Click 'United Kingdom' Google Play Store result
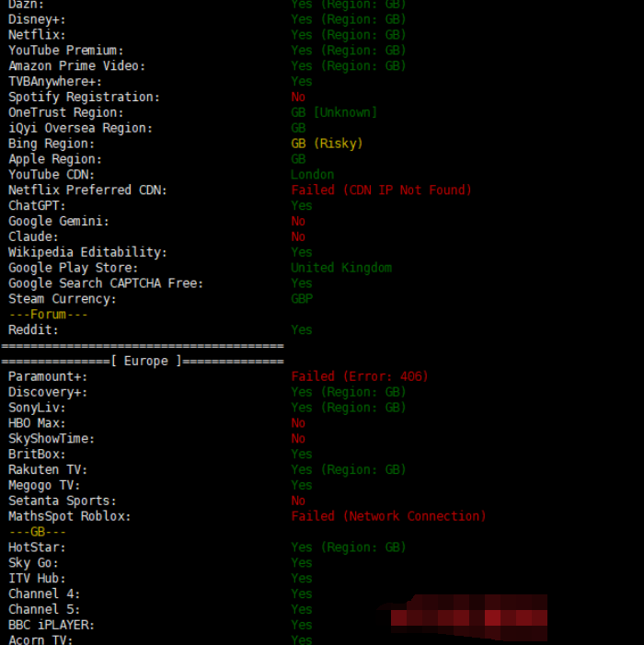 click(x=340, y=268)
